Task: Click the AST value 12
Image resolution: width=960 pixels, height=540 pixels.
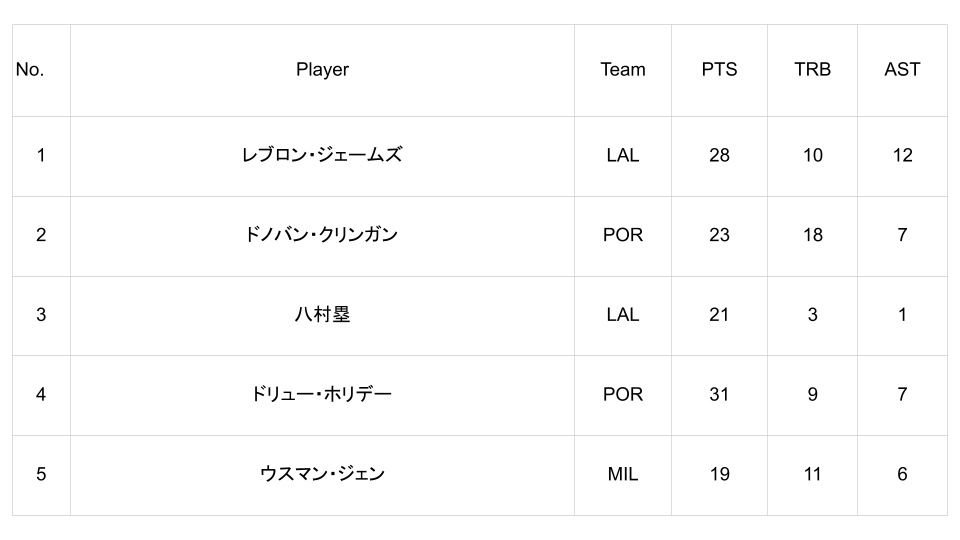Action: click(902, 155)
